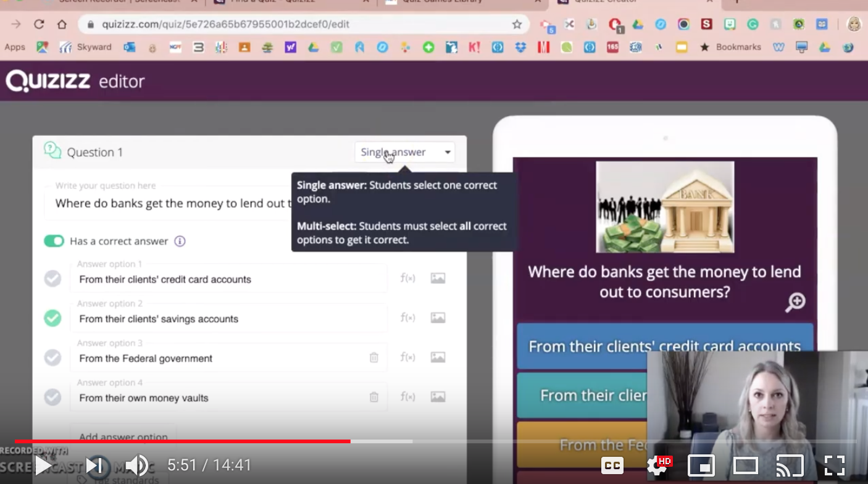Viewport: 868px width, 484px height.
Task: Enable miniplayer mode
Action: tap(701, 465)
